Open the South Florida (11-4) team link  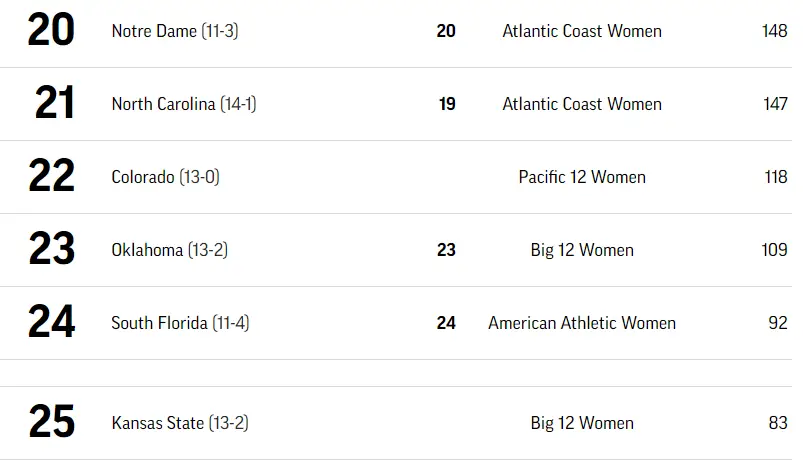point(181,323)
